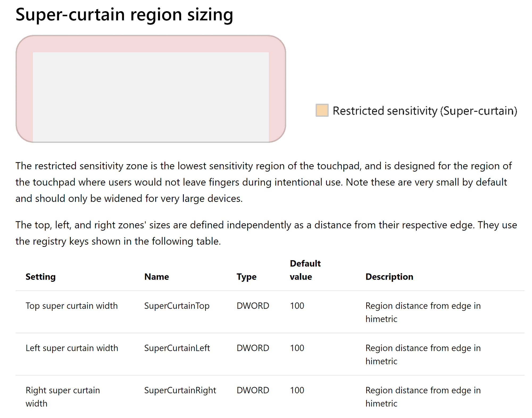This screenshot has width=532, height=418.
Task: Click the Super-curtain region sizing heading
Action: (124, 14)
